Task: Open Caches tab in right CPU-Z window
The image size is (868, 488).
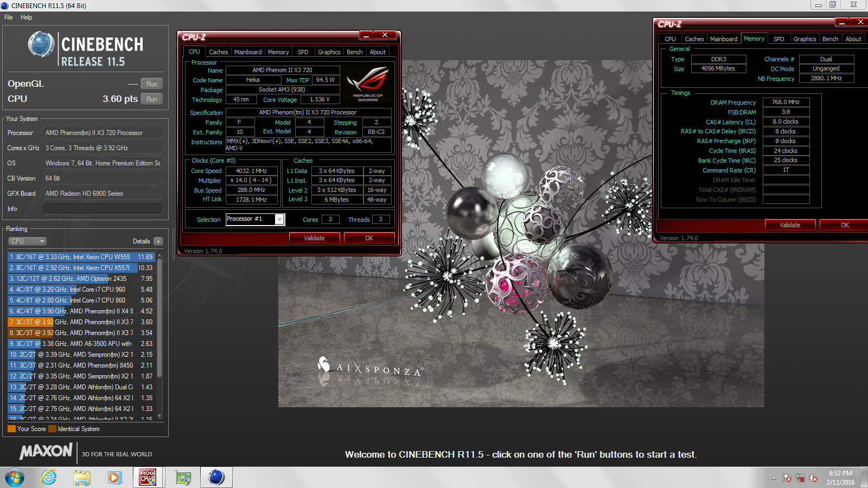Action: coord(694,39)
